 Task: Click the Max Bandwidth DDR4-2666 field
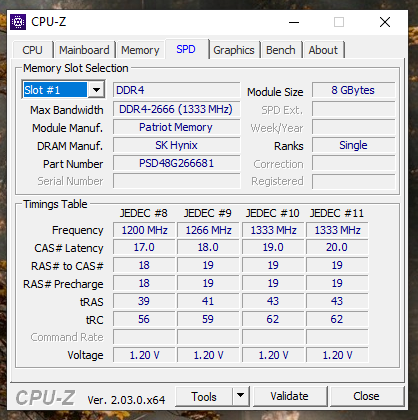click(176, 109)
